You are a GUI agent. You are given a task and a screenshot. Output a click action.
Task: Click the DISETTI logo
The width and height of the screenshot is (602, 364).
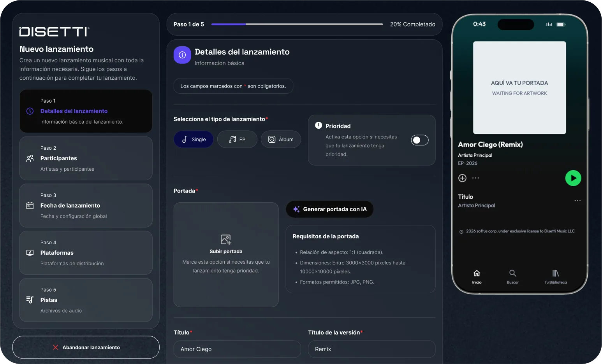pyautogui.click(x=55, y=31)
